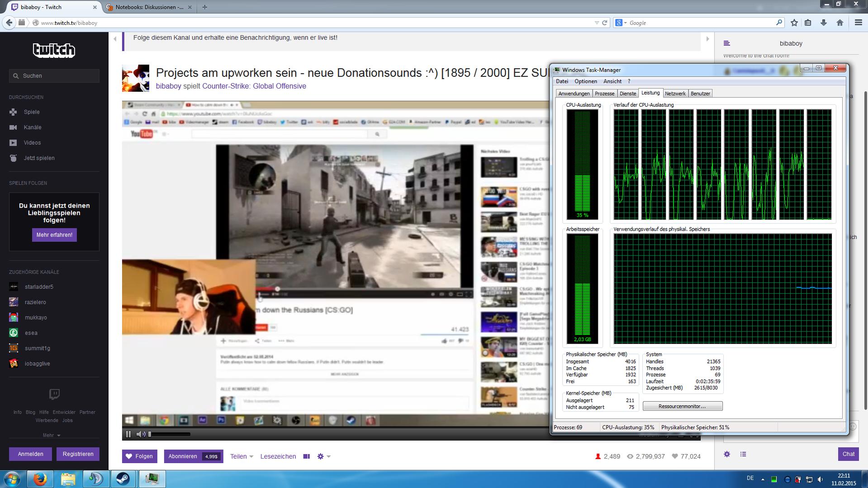Switch to the Dienste tab in Task Manager

(x=627, y=94)
